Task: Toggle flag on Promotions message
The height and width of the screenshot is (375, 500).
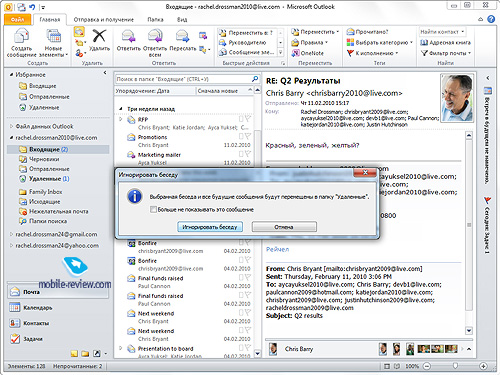Action: click(248, 136)
